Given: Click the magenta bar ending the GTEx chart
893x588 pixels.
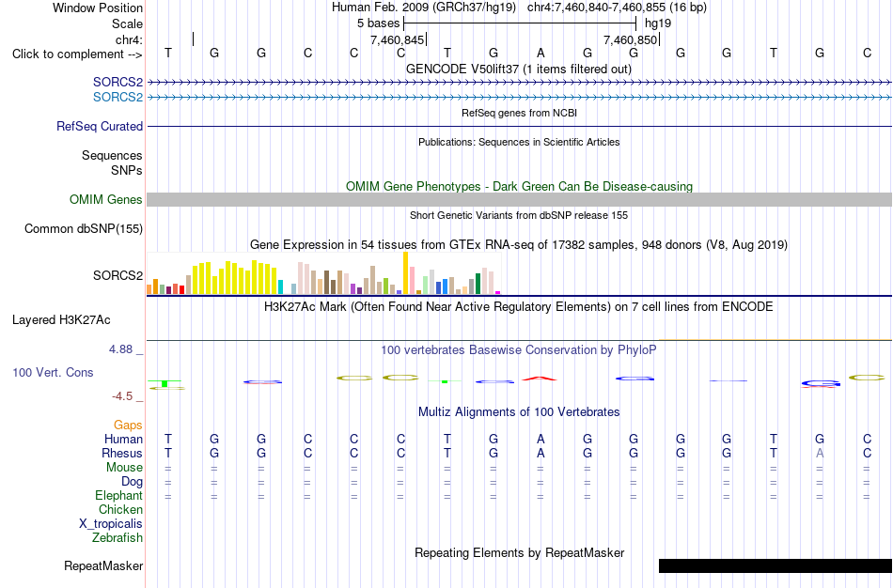Looking at the screenshot, I should (498, 292).
